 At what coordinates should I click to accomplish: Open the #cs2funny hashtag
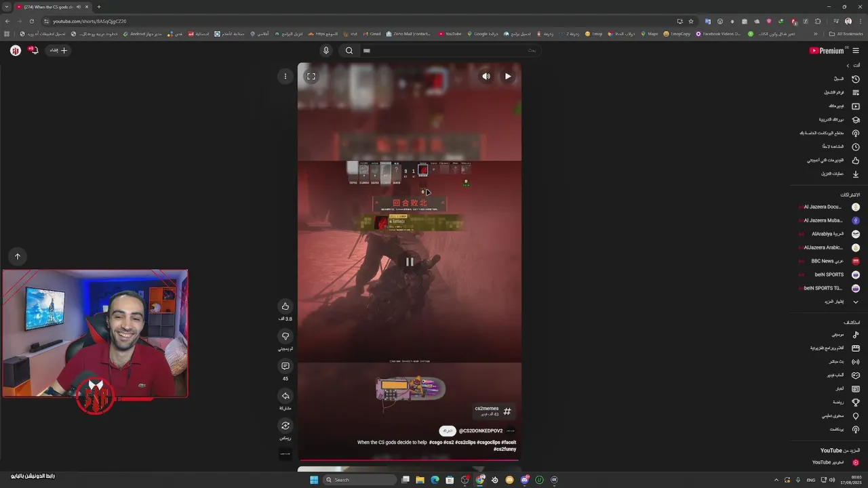coord(505,449)
